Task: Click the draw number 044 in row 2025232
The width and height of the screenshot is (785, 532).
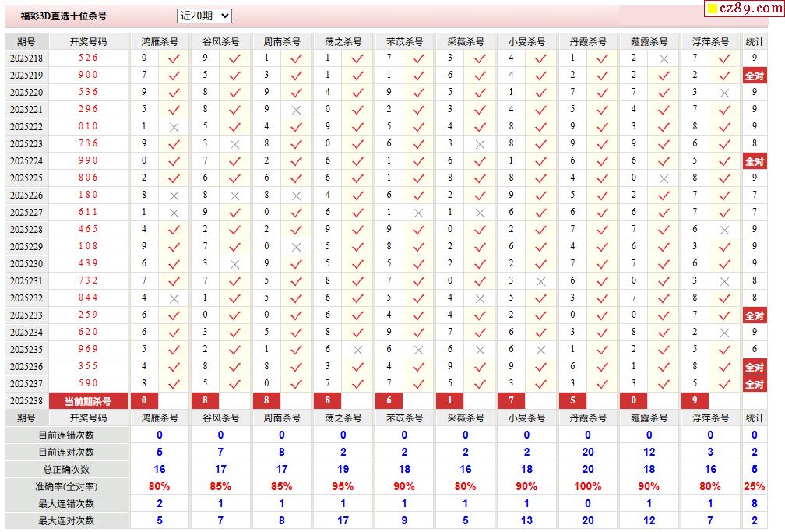Action: point(88,298)
